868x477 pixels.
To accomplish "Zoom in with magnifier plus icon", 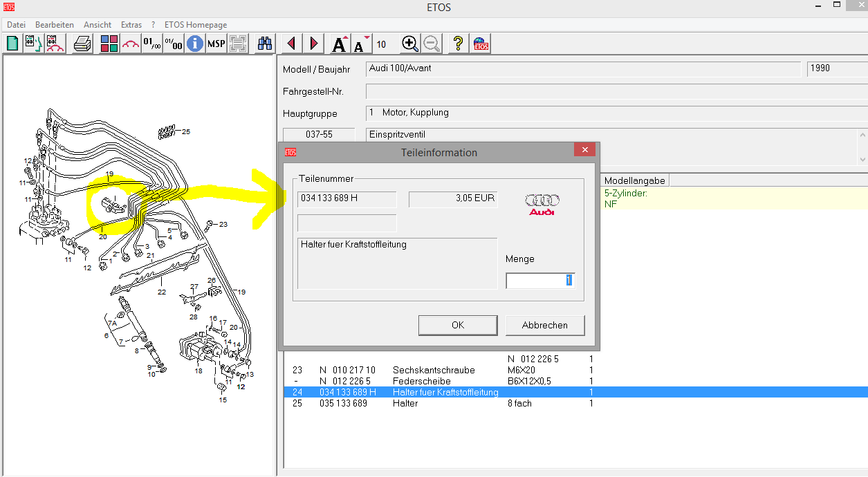I will pyautogui.click(x=410, y=44).
